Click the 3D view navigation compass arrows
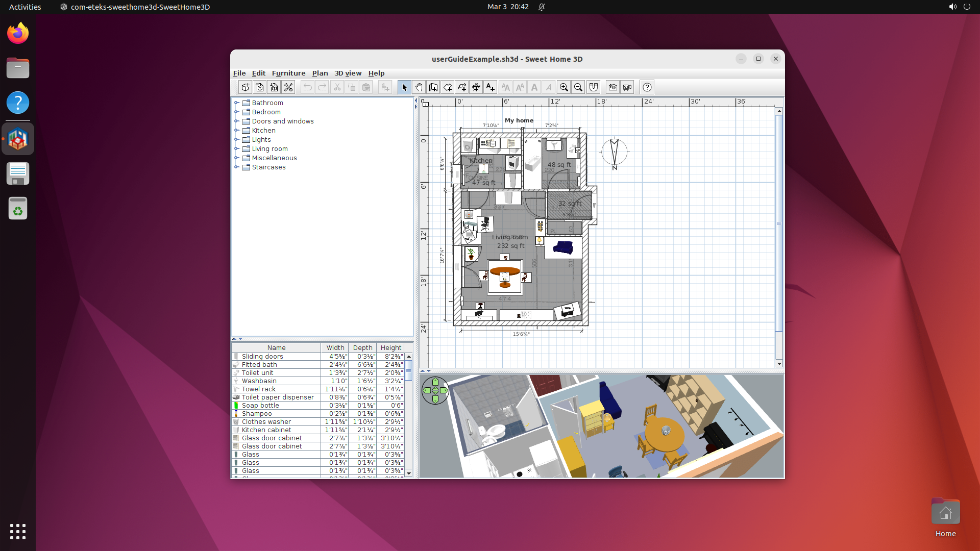 (x=435, y=391)
